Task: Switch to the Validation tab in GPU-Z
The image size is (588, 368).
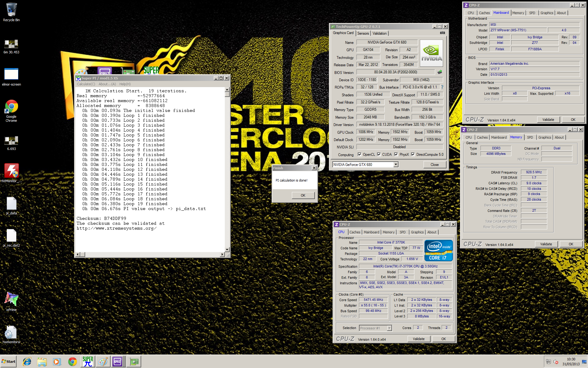Action: [379, 33]
